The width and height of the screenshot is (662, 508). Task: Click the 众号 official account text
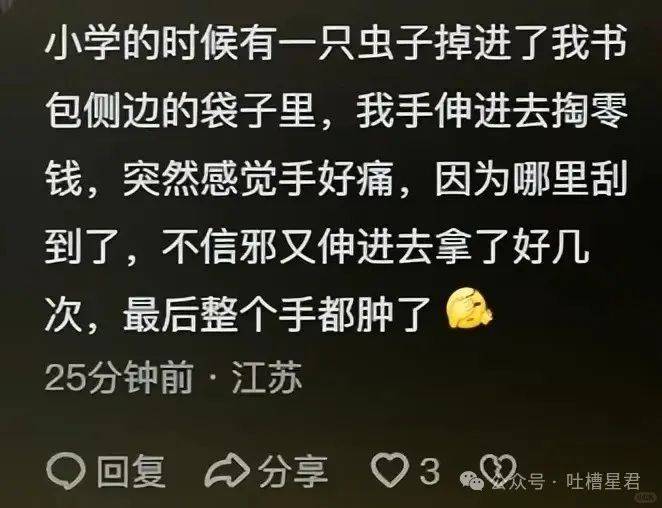(526, 481)
